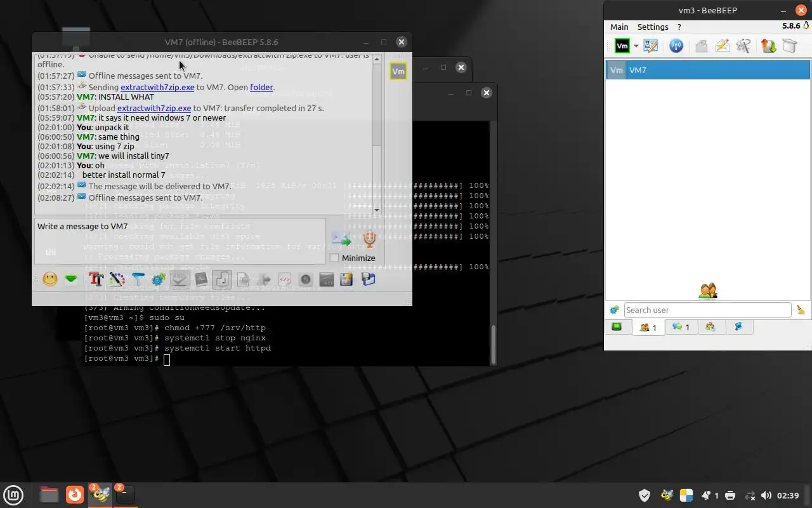Open the Settings menu in BeeBEEP
The image size is (812, 508).
point(653,27)
